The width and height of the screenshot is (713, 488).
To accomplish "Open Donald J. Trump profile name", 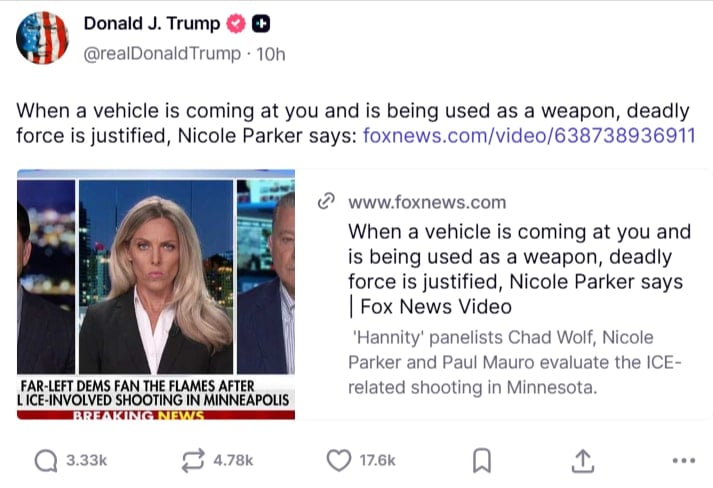I will point(152,23).
